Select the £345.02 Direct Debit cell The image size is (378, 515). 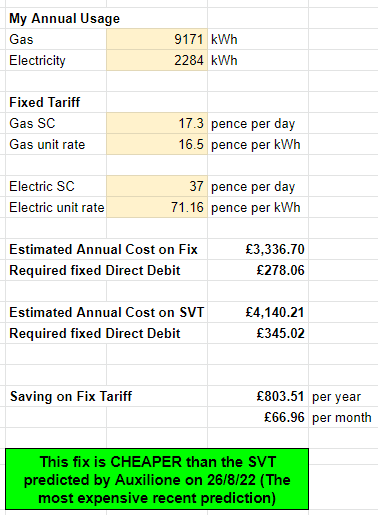pos(258,333)
